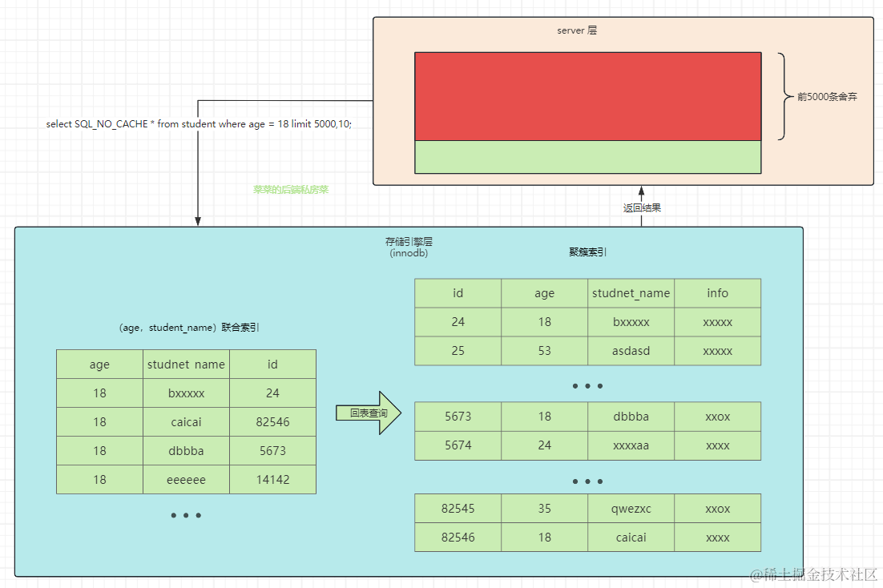Viewport: 883px width, 588px height.
Task: Click the 'select SQL_NO_CACHE * from student' statement text
Action: point(199,124)
